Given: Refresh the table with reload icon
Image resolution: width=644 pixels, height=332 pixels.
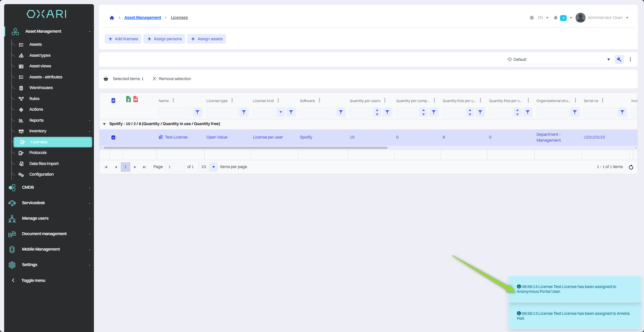Looking at the screenshot, I should [x=631, y=167].
